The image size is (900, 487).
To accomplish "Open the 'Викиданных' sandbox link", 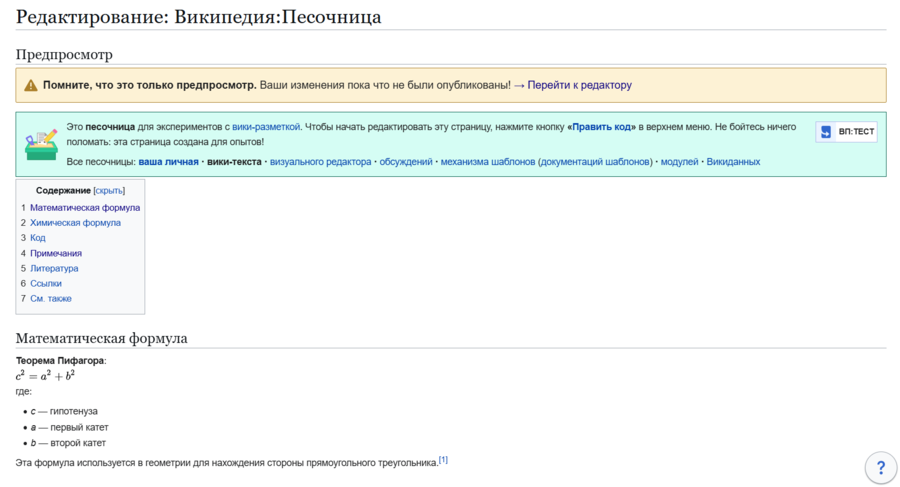I will click(733, 162).
